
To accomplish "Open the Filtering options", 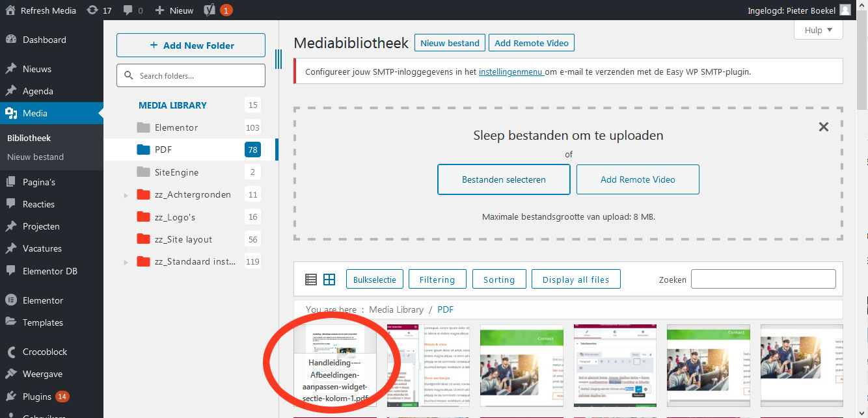I will [437, 280].
